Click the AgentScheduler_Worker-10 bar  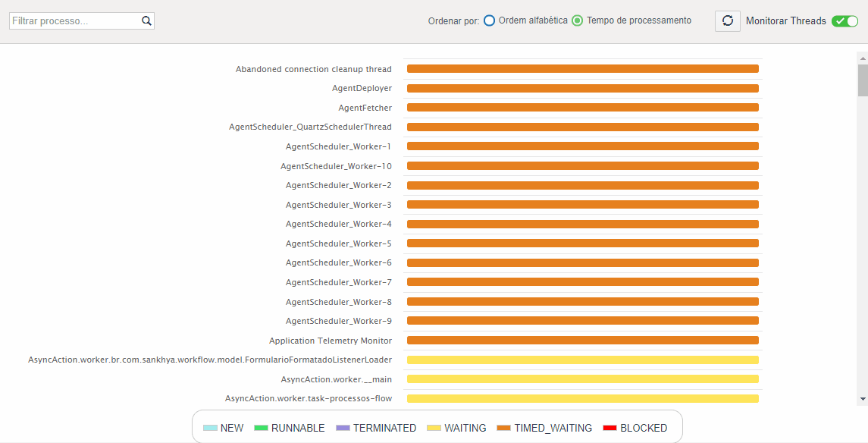(x=582, y=166)
